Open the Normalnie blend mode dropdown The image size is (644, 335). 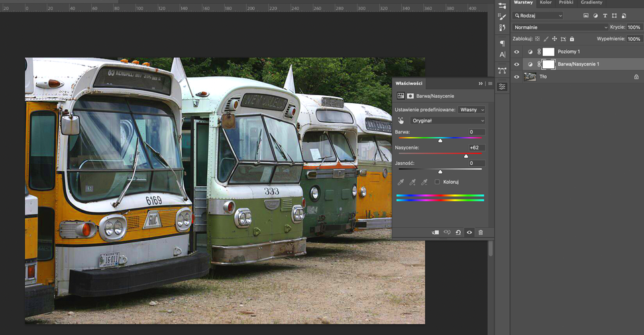pyautogui.click(x=560, y=27)
